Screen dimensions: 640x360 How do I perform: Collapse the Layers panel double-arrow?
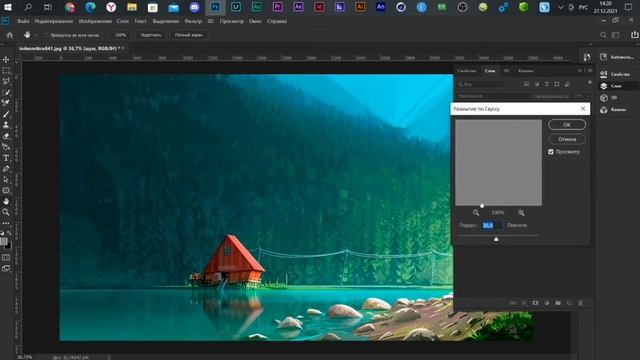[x=580, y=71]
